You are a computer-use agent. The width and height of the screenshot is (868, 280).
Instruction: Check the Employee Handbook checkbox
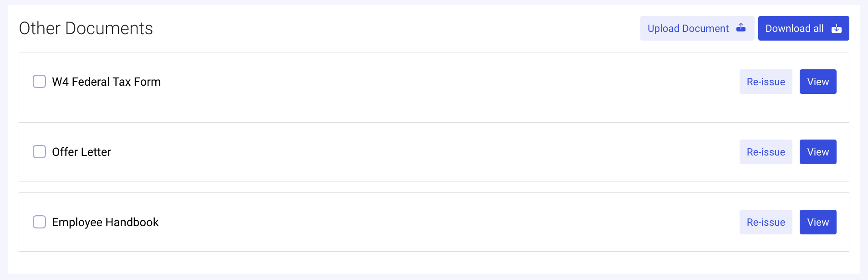[39, 222]
